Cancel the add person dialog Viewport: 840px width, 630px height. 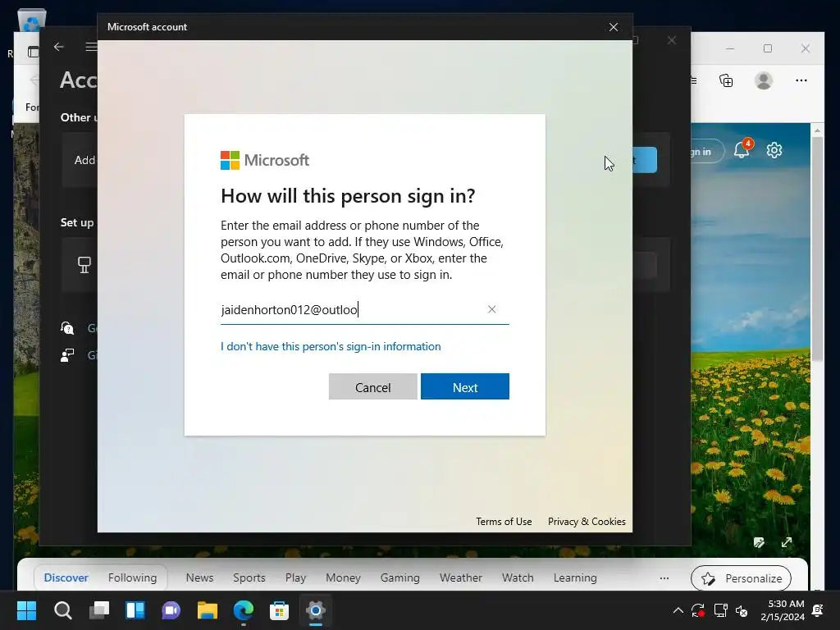373,387
